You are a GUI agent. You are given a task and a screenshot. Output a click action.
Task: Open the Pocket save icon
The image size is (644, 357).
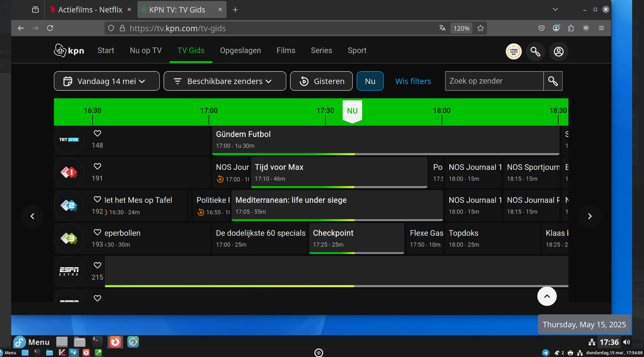(542, 28)
